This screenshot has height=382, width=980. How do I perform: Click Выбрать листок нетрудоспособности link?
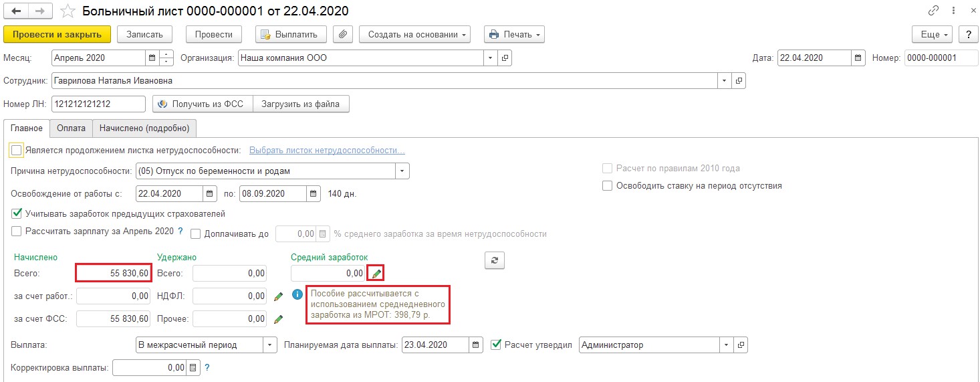point(327,151)
